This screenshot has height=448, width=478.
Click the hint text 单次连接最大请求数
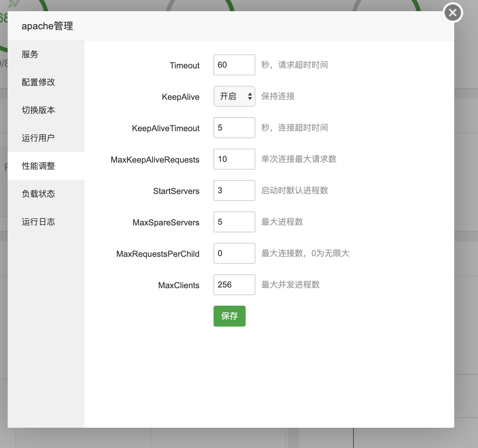299,159
